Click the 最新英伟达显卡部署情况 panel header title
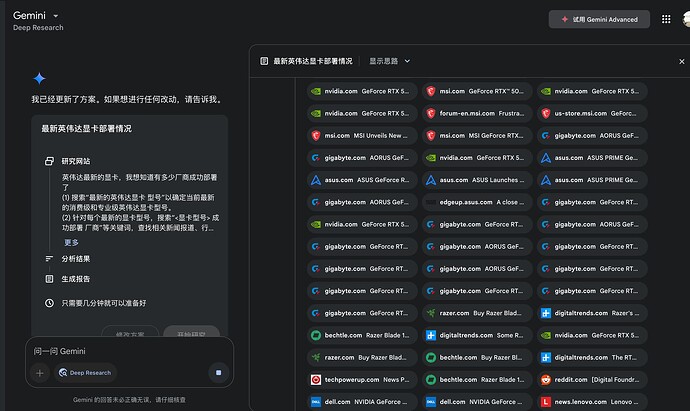690x411 pixels. pyautogui.click(x=313, y=61)
